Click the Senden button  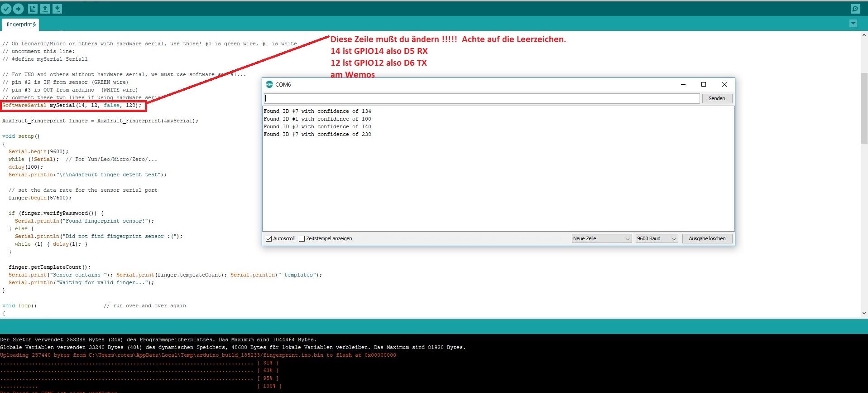click(x=717, y=98)
